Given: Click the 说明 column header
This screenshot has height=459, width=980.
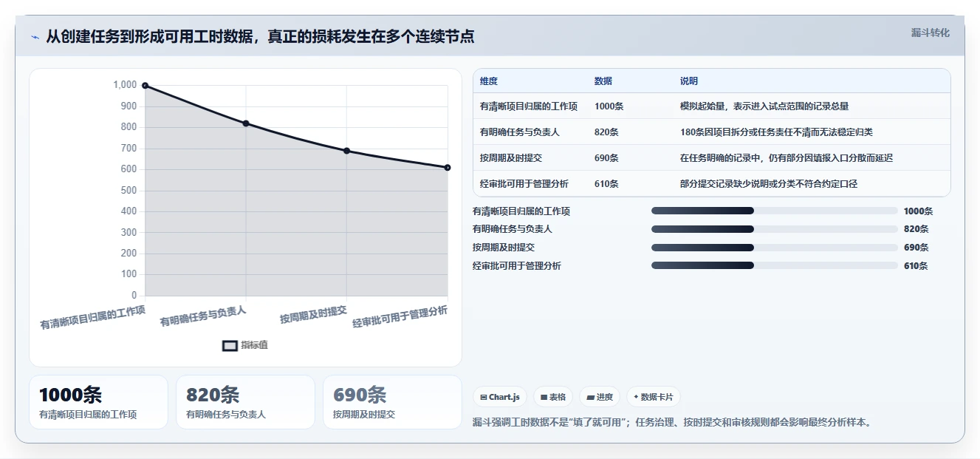Looking at the screenshot, I should coord(689,81).
